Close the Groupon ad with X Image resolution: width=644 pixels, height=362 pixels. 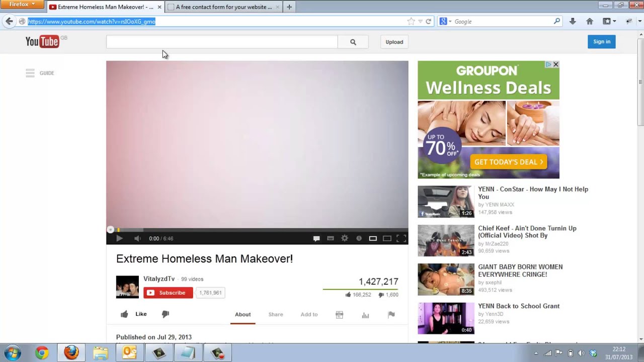coord(556,64)
